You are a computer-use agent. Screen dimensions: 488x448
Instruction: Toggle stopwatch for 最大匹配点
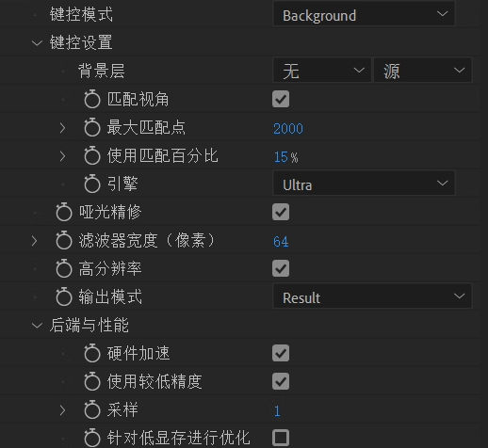[x=92, y=127]
